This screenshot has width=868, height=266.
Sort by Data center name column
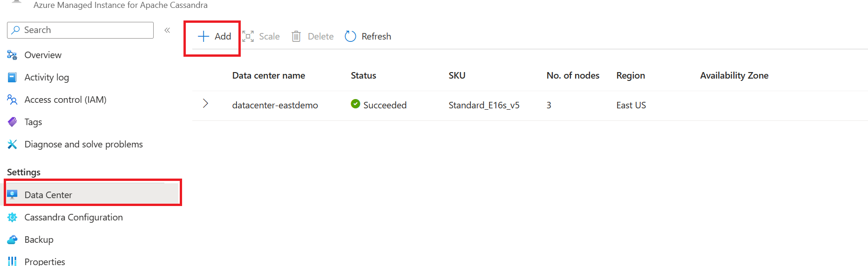coord(269,75)
